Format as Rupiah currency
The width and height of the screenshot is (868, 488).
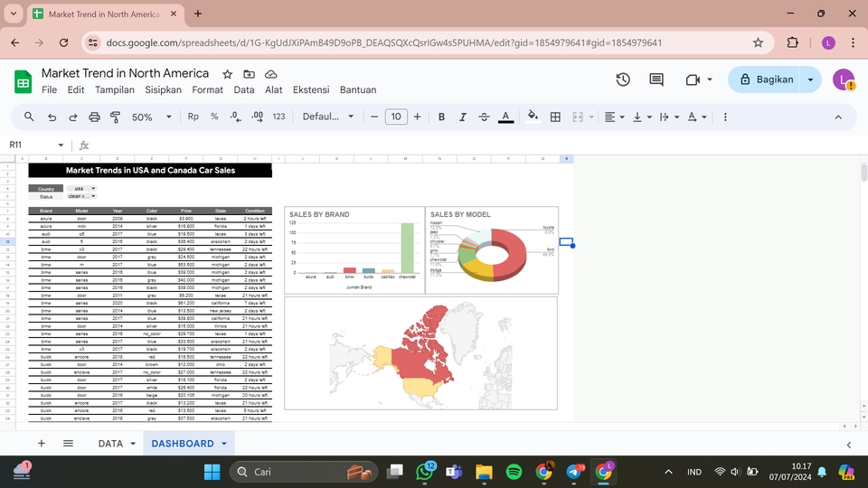coord(193,117)
